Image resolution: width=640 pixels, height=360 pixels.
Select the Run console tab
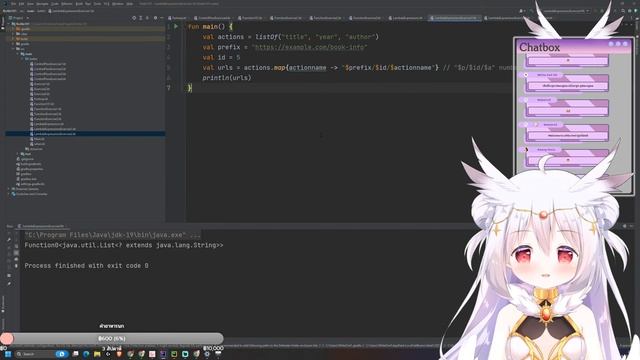(42, 226)
